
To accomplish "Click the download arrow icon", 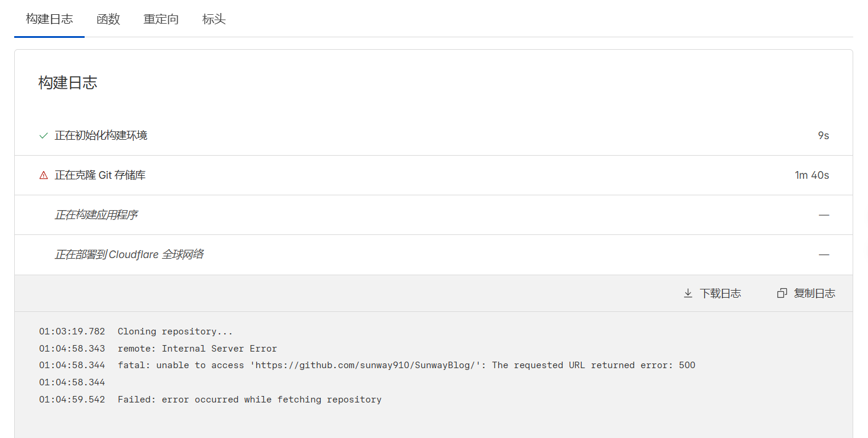I will (x=688, y=294).
